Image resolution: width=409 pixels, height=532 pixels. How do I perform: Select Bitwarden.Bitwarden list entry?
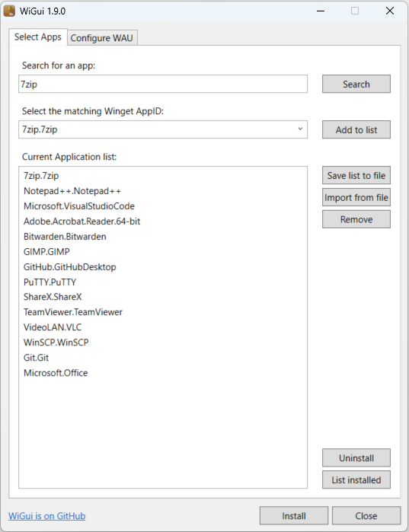[163, 237]
